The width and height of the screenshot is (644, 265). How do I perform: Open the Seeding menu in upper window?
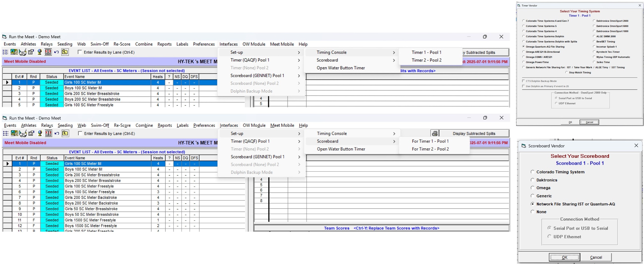65,44
